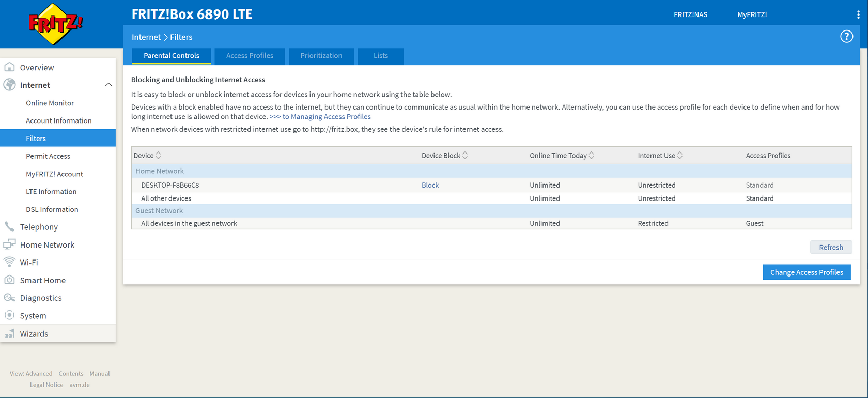The width and height of the screenshot is (868, 398).
Task: Open the Legal Notice footer link
Action: [47, 385]
